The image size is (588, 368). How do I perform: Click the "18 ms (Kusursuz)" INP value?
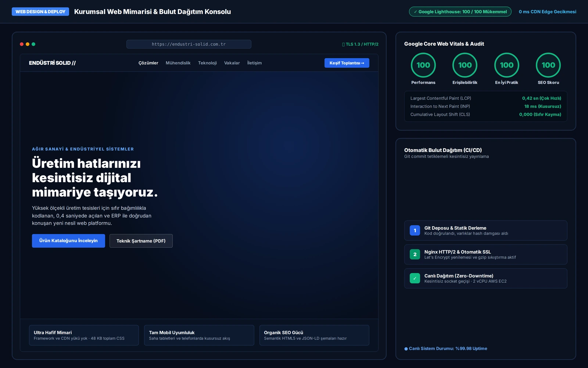coord(543,106)
